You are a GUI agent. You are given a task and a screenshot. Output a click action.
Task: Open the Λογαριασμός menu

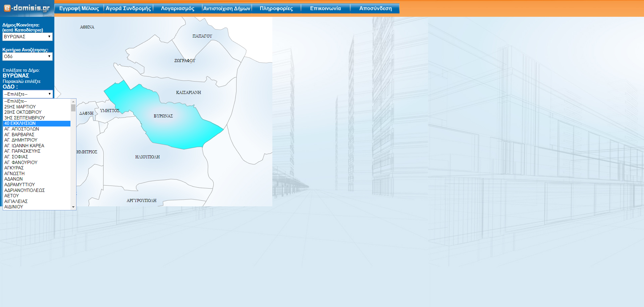click(178, 8)
